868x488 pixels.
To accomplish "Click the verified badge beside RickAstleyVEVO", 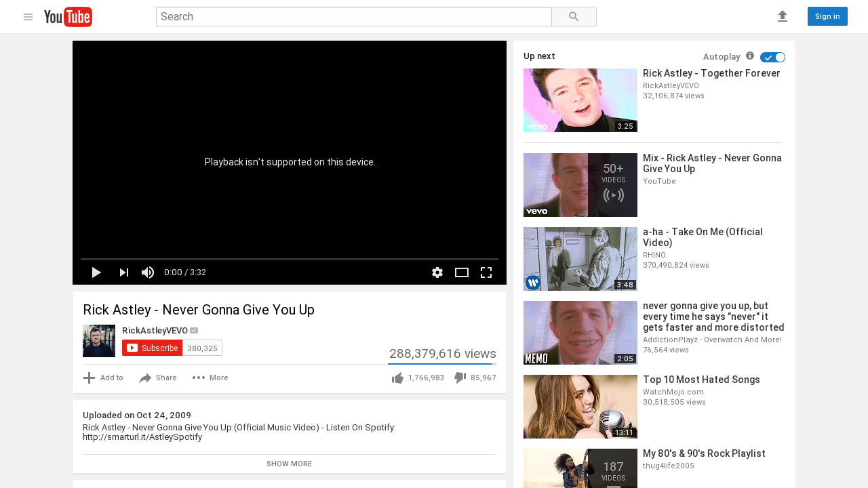I will [x=194, y=331].
